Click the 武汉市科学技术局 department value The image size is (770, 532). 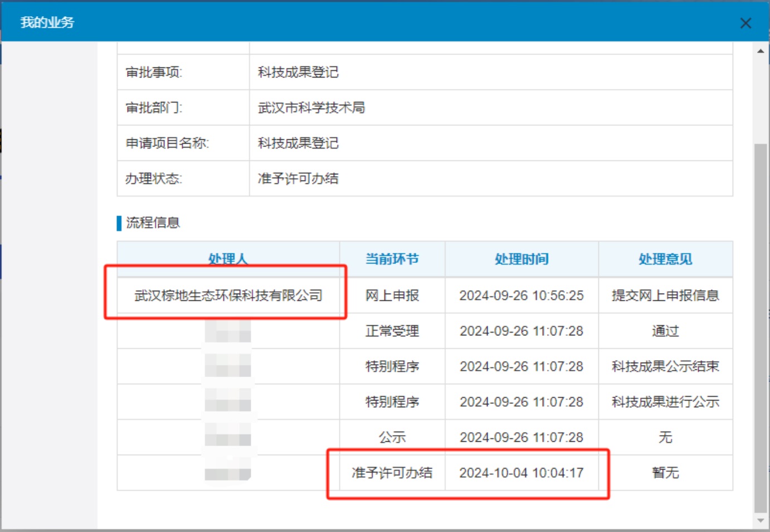311,108
